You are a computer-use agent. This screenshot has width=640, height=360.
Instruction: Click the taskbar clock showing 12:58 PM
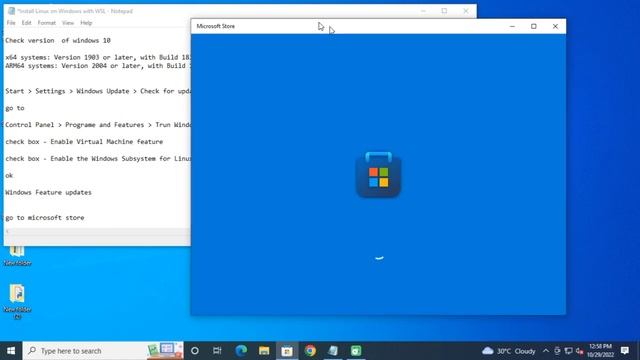point(600,351)
